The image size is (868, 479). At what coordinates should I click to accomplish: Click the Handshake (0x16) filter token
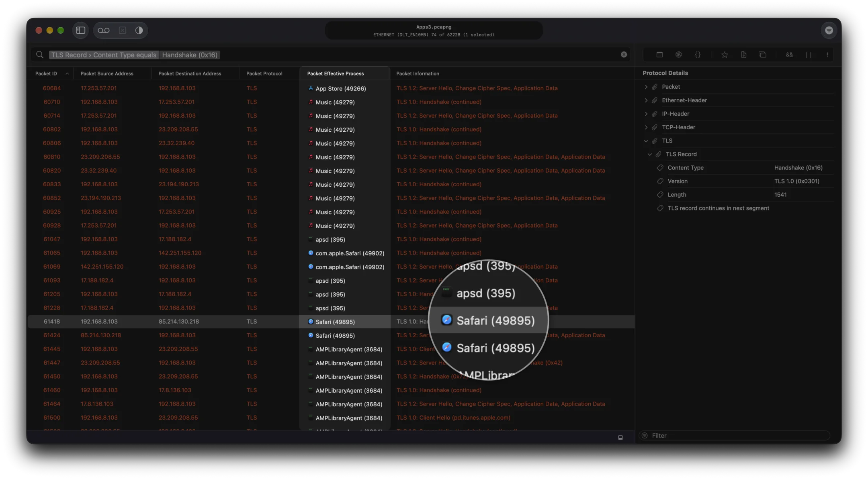click(x=190, y=55)
